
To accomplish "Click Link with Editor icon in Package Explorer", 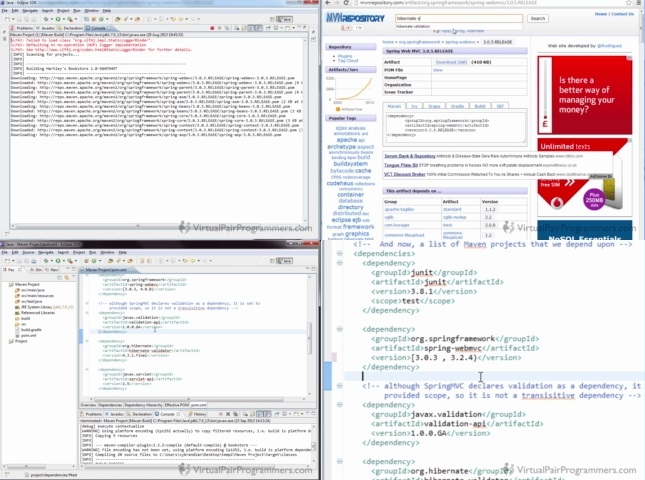I will pyautogui.click(x=66, y=278).
